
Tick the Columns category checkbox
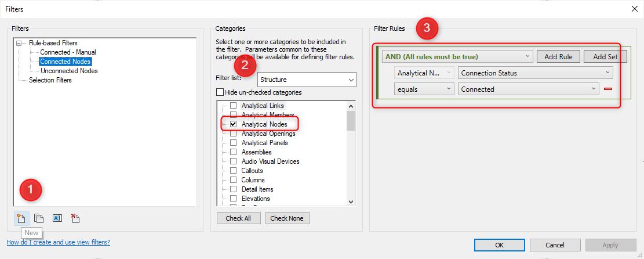[234, 180]
